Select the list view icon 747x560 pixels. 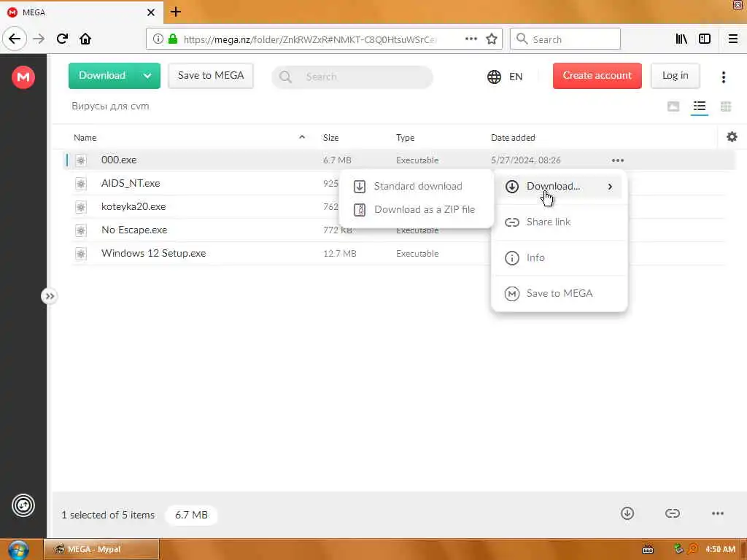coord(700,106)
